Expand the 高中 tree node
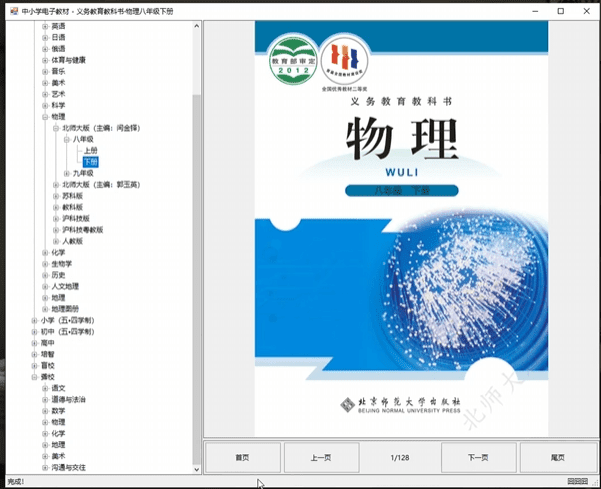This screenshot has height=489, width=601. [x=34, y=343]
